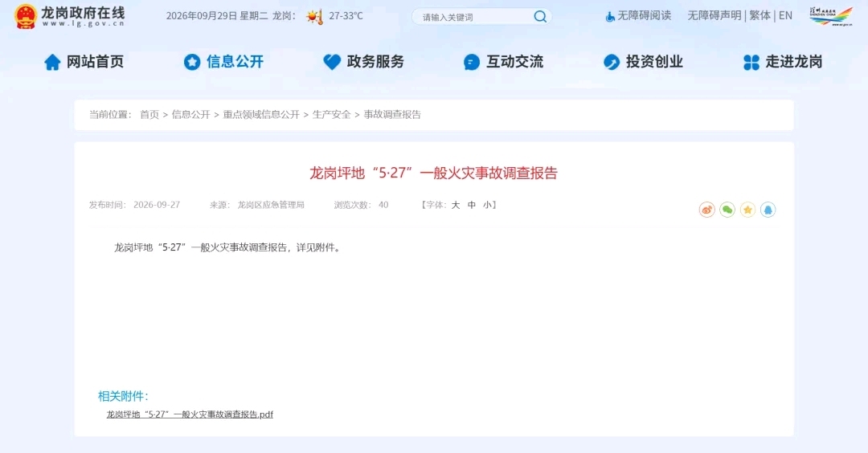Screen dimensions: 868x453
Task: Set font size to 大
Action: 456,205
